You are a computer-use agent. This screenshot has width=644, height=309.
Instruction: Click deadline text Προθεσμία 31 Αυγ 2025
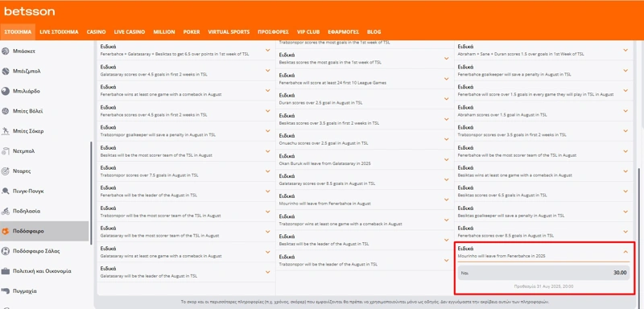pyautogui.click(x=544, y=286)
